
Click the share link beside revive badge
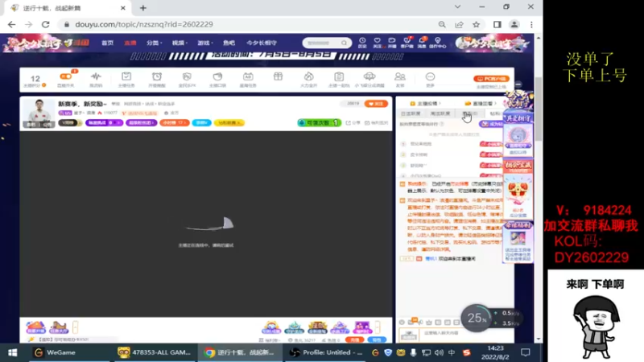click(x=353, y=123)
